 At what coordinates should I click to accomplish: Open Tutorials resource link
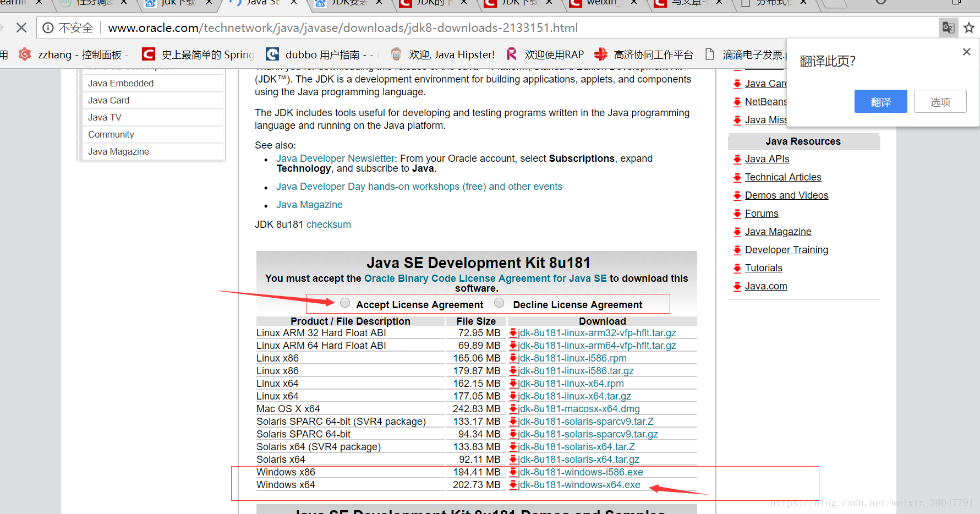coord(764,268)
